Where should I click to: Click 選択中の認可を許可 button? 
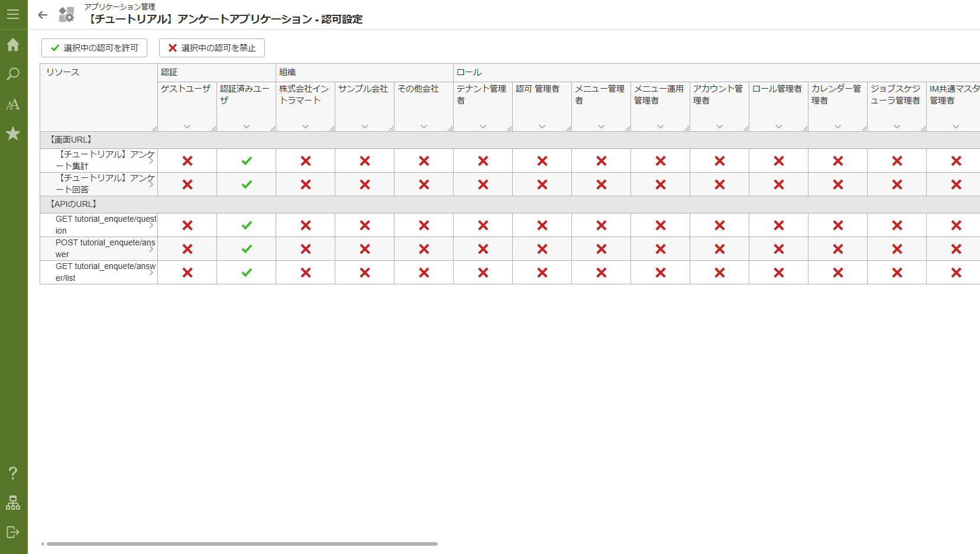click(94, 48)
